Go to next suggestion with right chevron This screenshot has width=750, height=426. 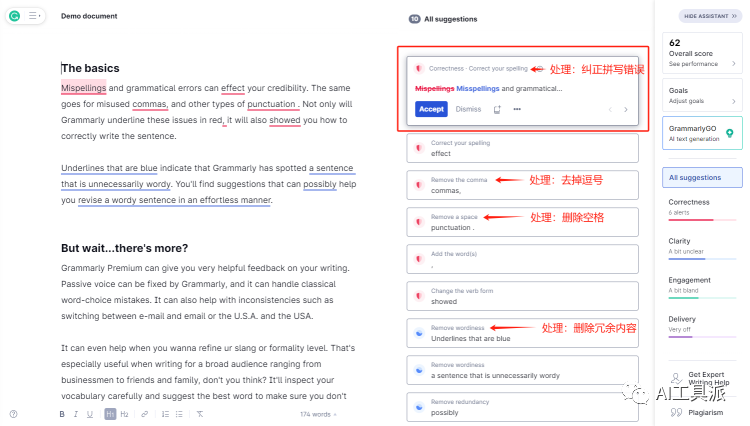[626, 109]
